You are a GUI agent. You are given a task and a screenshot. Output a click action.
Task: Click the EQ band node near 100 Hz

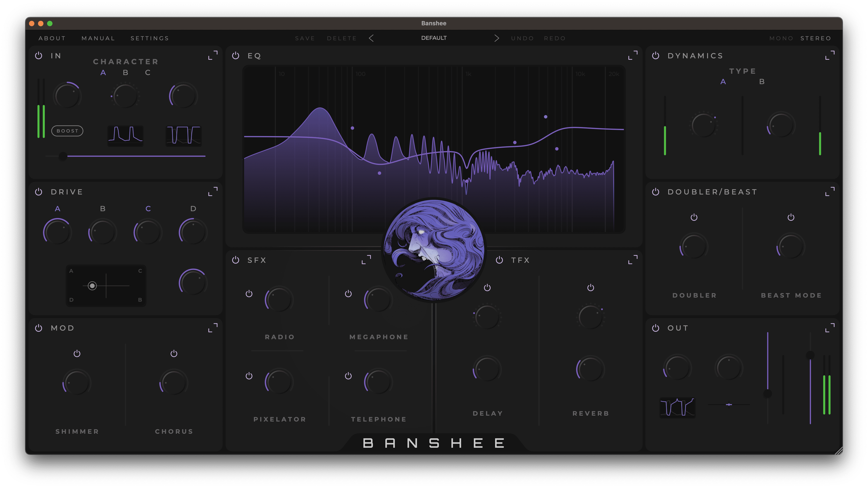tap(353, 128)
